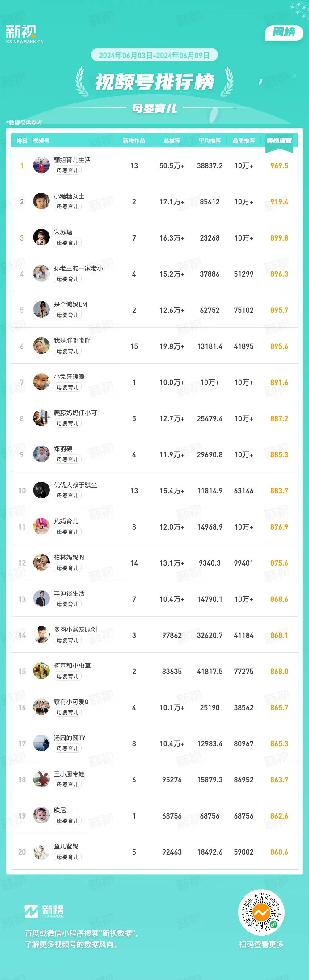Click the date range 2024年06月03日-06月09日 pill
Screen dimensions: 309x980
point(154,56)
